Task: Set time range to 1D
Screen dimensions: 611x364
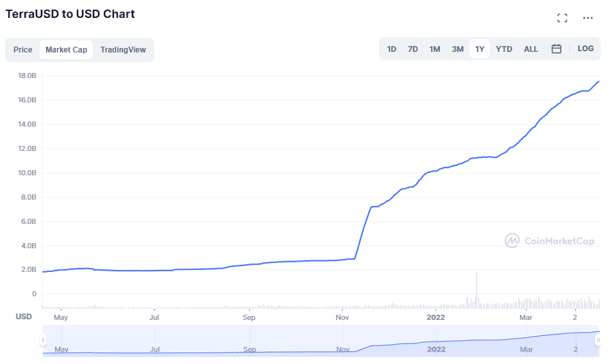Action: [391, 49]
